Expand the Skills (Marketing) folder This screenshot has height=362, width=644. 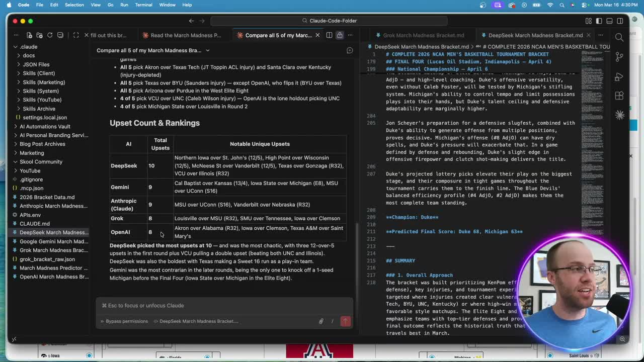pyautogui.click(x=44, y=82)
